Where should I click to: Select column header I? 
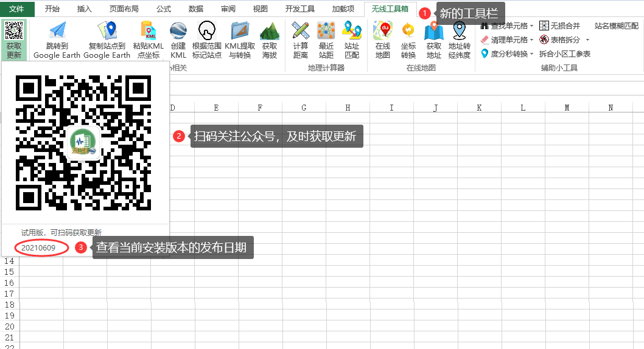391,108
